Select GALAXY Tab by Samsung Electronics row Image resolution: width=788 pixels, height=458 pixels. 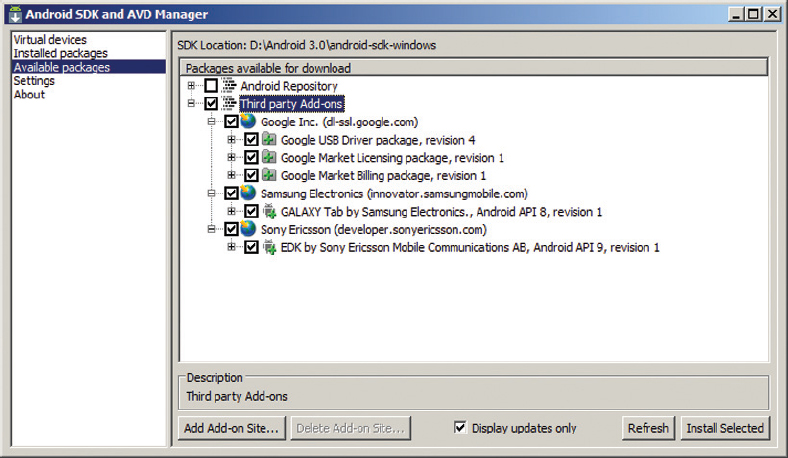click(x=441, y=212)
